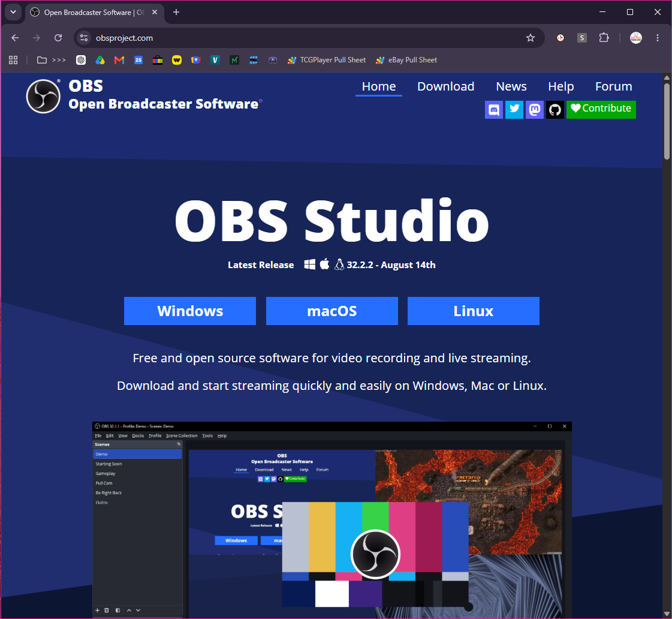View site information icon in address bar
Image resolution: width=672 pixels, height=619 pixels.
(84, 38)
